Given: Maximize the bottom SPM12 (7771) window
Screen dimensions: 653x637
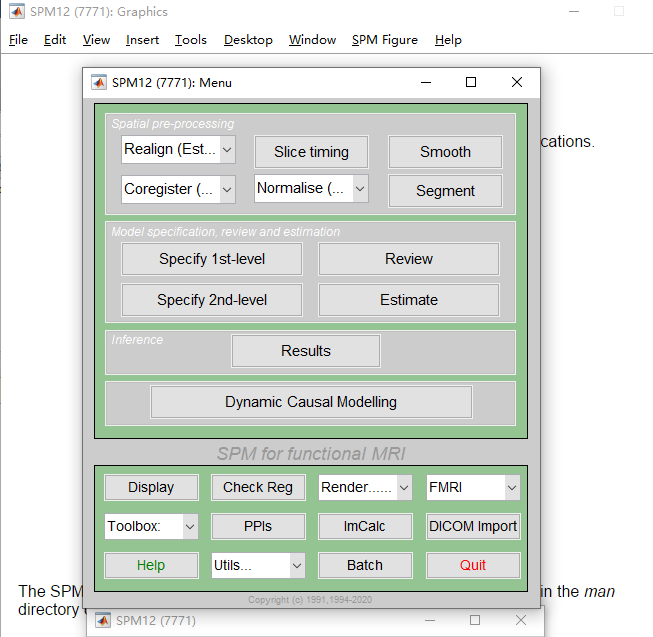Looking at the screenshot, I should [475, 620].
